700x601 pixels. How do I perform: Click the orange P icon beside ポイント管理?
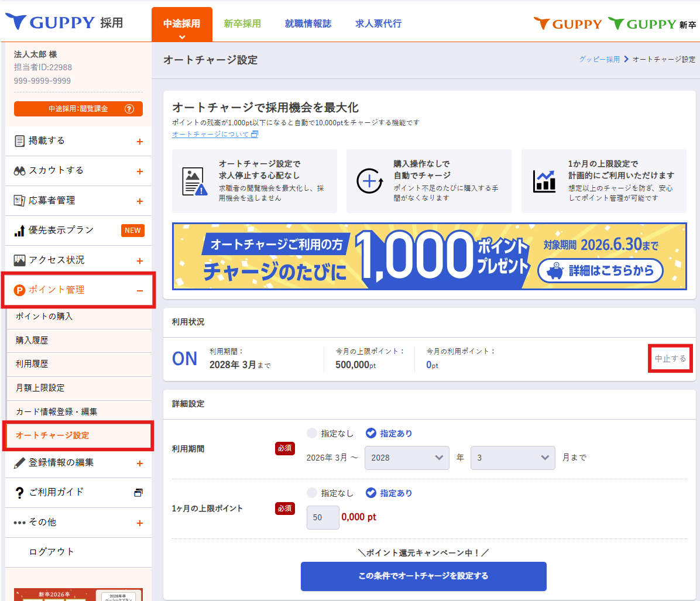point(20,290)
